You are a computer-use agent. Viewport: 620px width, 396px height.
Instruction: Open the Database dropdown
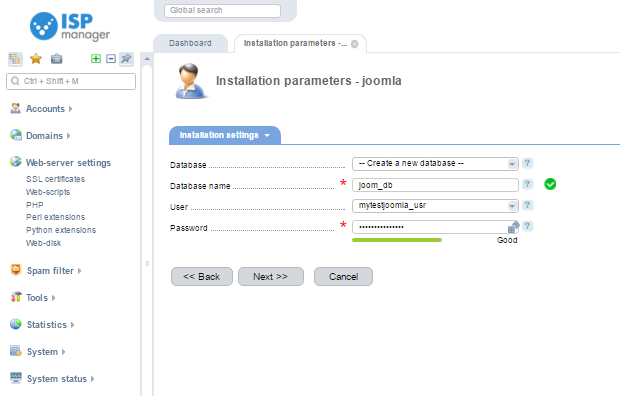coord(435,163)
